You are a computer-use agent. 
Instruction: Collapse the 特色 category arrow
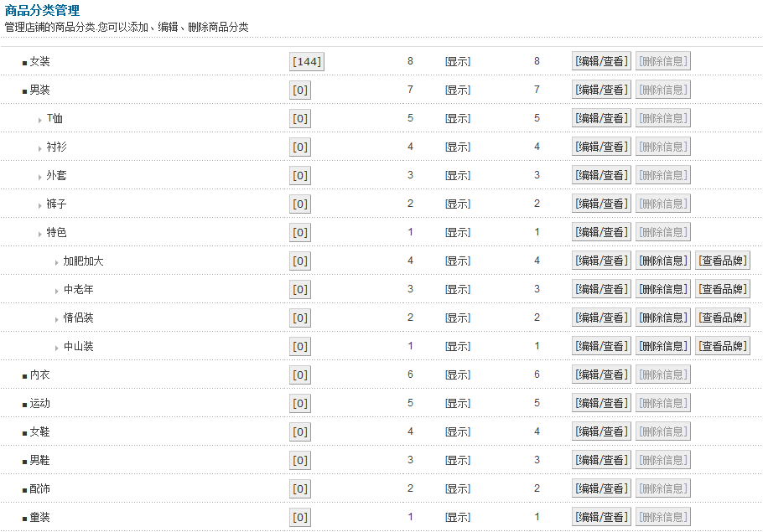pos(39,234)
